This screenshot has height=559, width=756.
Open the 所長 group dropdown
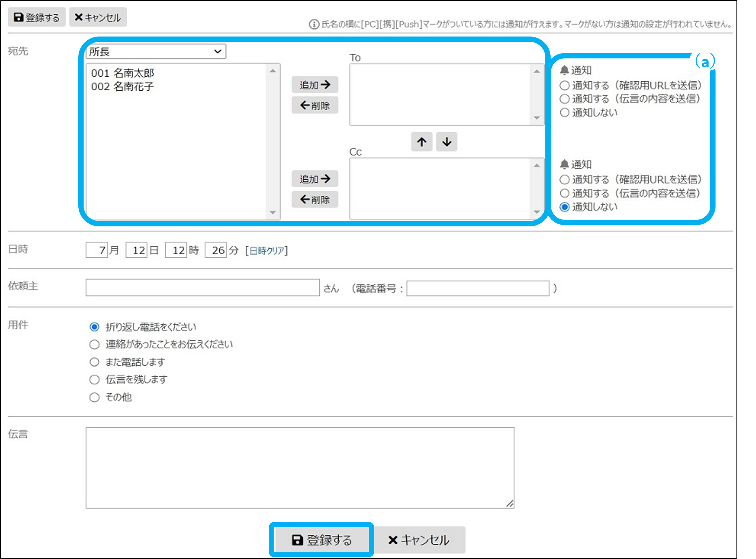[x=156, y=52]
